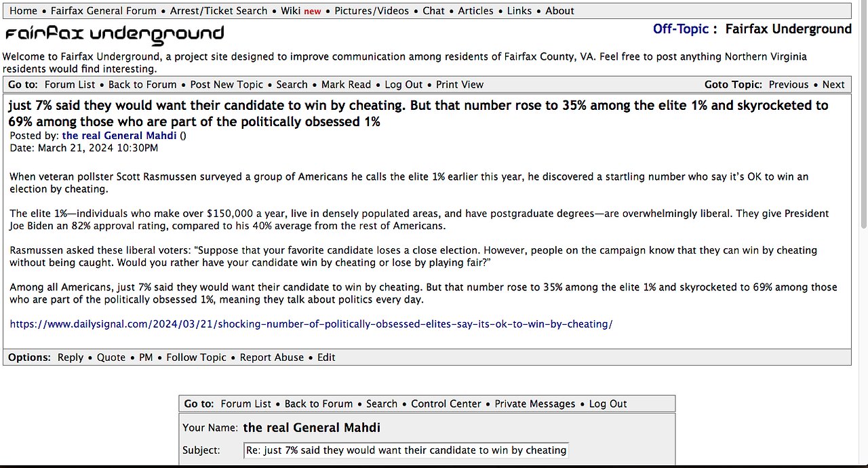
Task: Click the post title heading text
Action: pos(418,114)
